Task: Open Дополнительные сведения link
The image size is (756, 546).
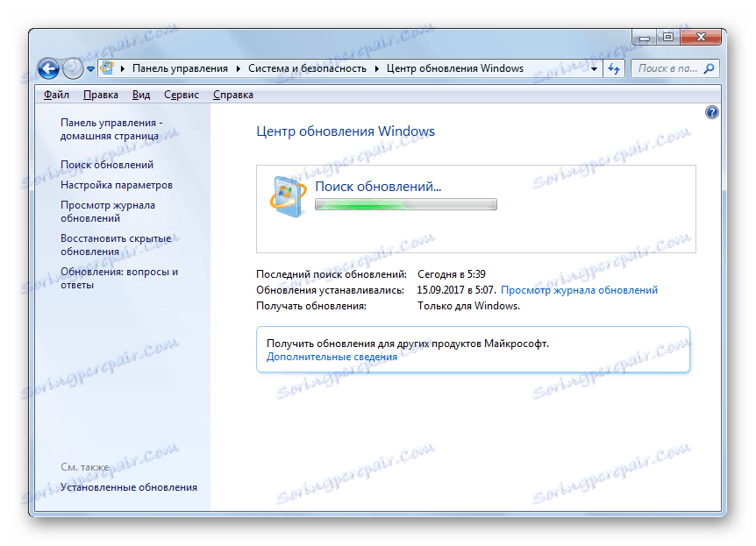Action: click(x=332, y=357)
